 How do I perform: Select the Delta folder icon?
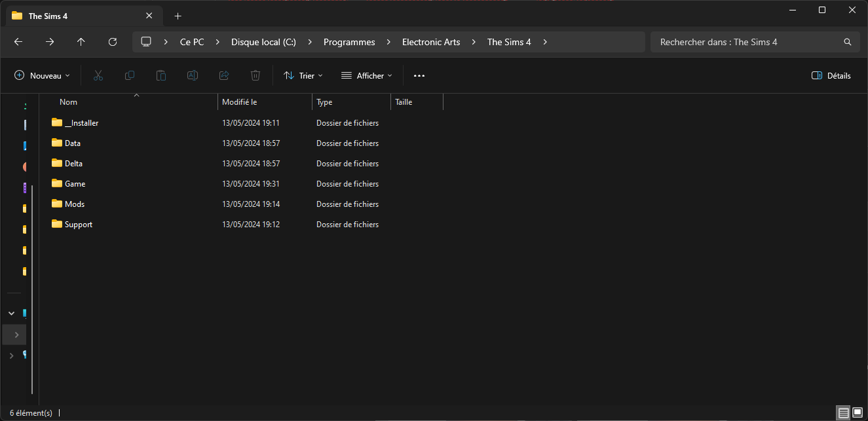57,163
